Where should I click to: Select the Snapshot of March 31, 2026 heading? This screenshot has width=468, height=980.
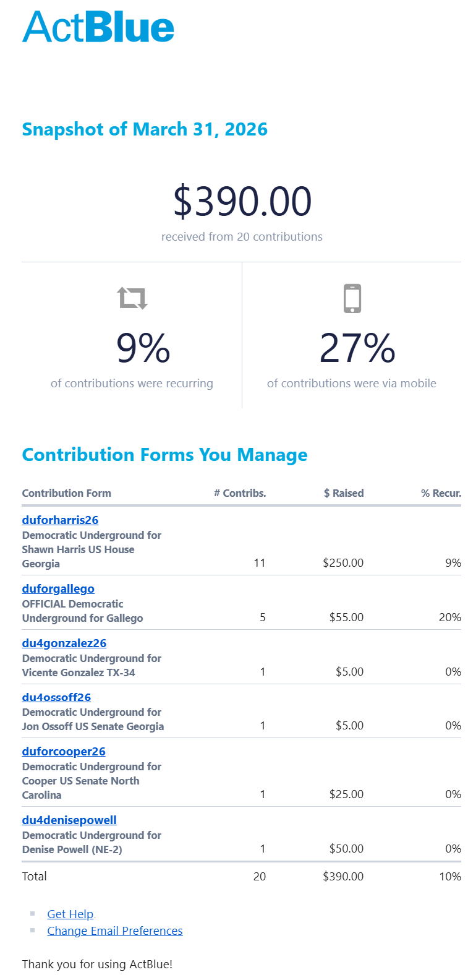click(x=145, y=129)
